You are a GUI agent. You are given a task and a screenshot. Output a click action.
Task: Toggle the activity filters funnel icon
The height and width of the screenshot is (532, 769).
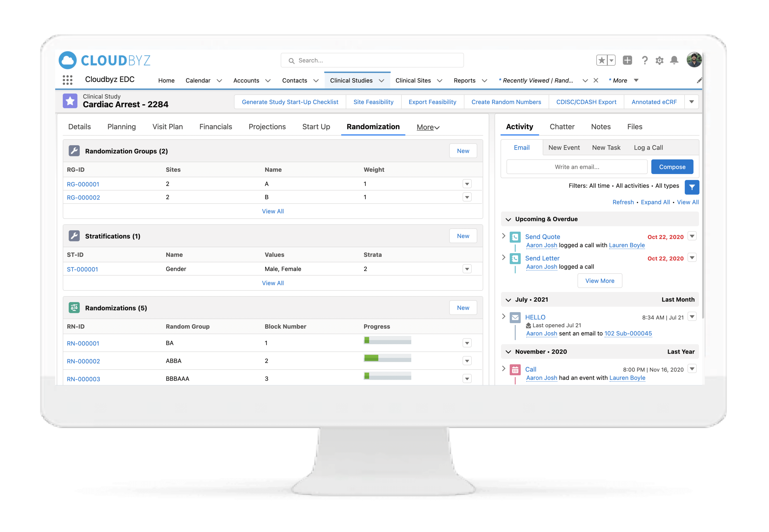tap(692, 187)
